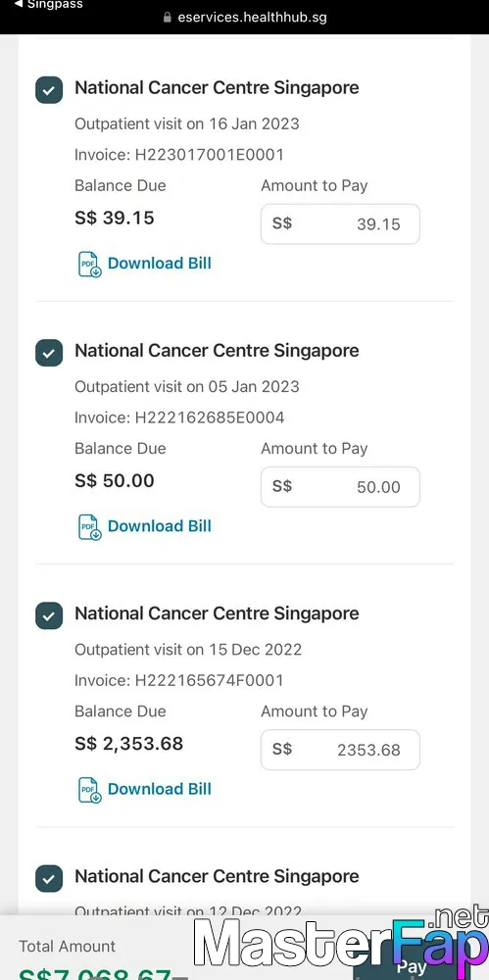Edit the 50.00 Amount to Pay field
Screen dimensions: 489x980
[340, 487]
